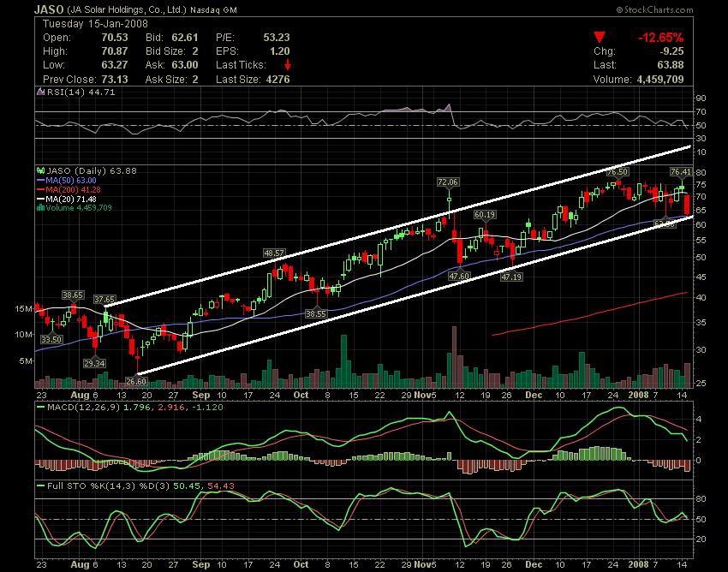
Task: Click the 15M volume axis label
Action: click(x=24, y=309)
